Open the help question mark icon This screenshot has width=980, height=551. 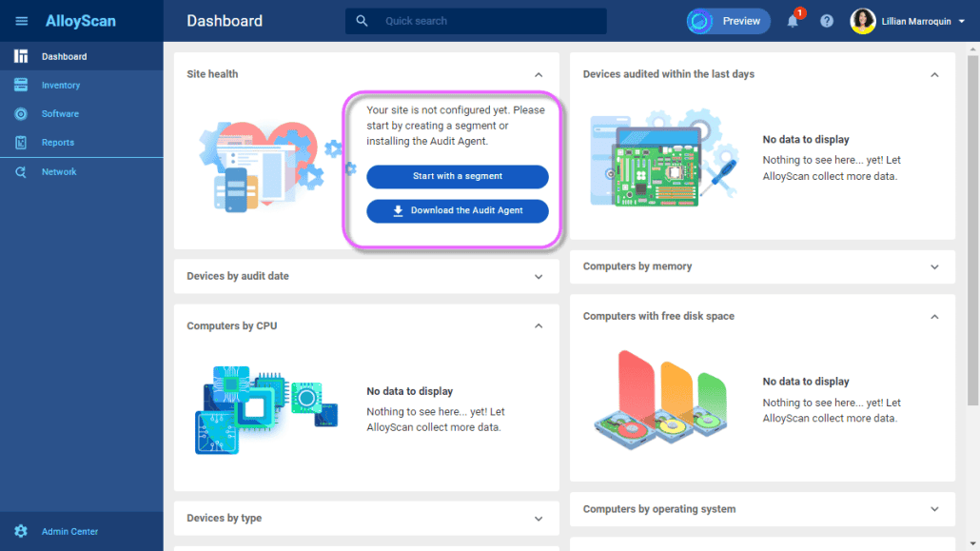826,21
